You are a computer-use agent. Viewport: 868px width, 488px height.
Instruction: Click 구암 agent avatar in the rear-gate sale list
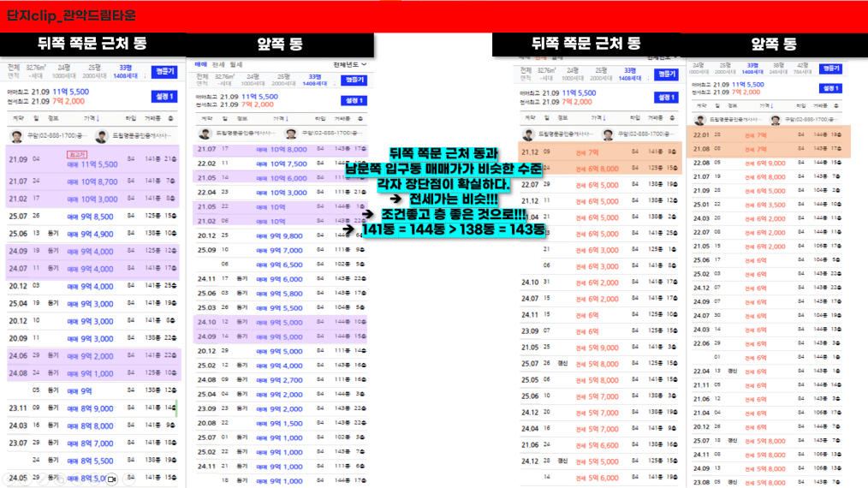click(16, 136)
